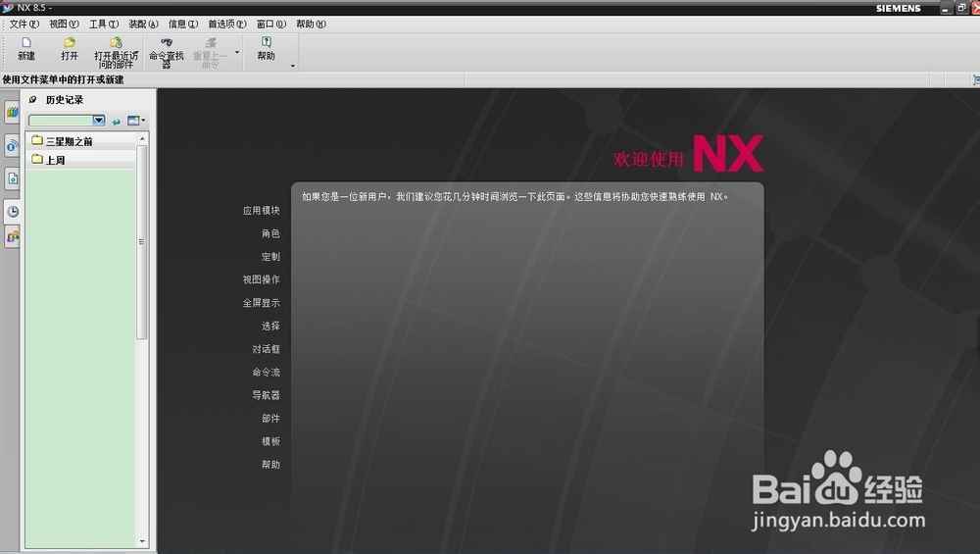
Task: Open the 装配(A) menu
Action: 143,24
